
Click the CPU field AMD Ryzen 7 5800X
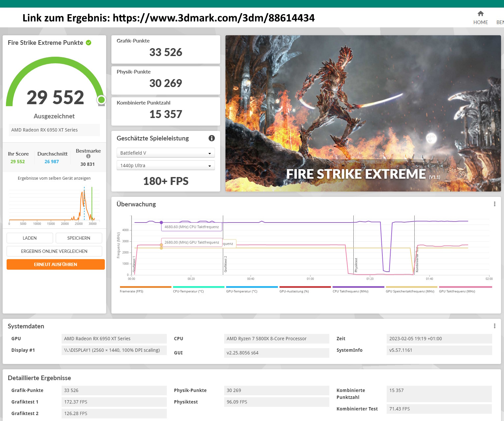point(277,339)
